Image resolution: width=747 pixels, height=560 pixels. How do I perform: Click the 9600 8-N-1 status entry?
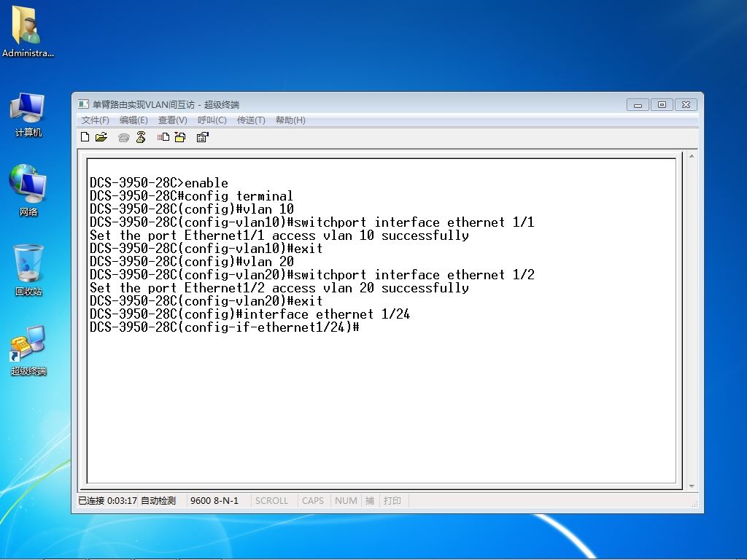pyautogui.click(x=214, y=500)
